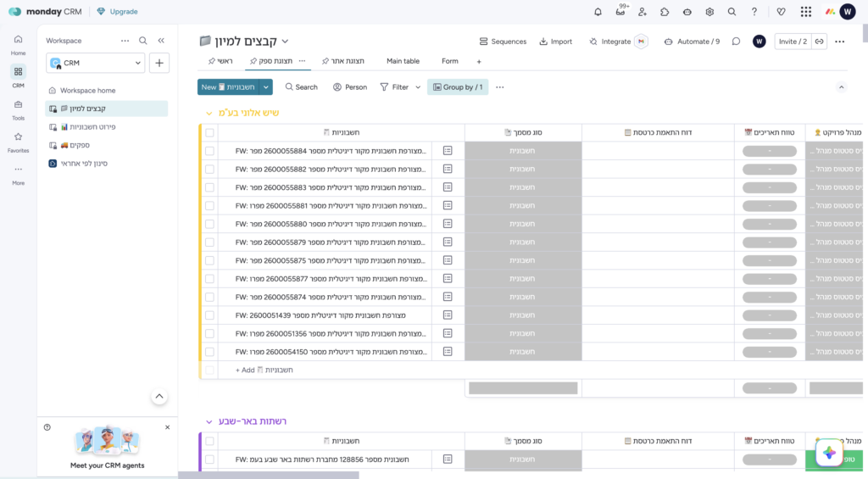Open the notifications bell
Screen dimensions: 868x479
(598, 12)
